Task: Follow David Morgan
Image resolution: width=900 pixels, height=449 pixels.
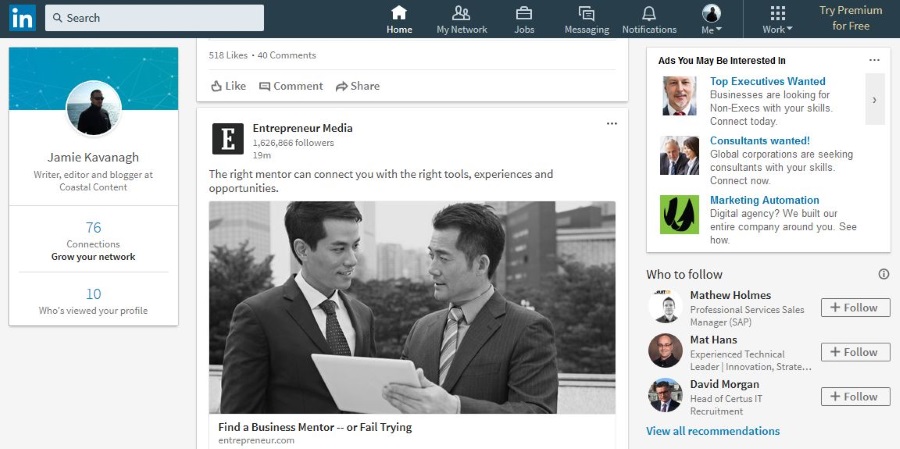Action: click(855, 397)
